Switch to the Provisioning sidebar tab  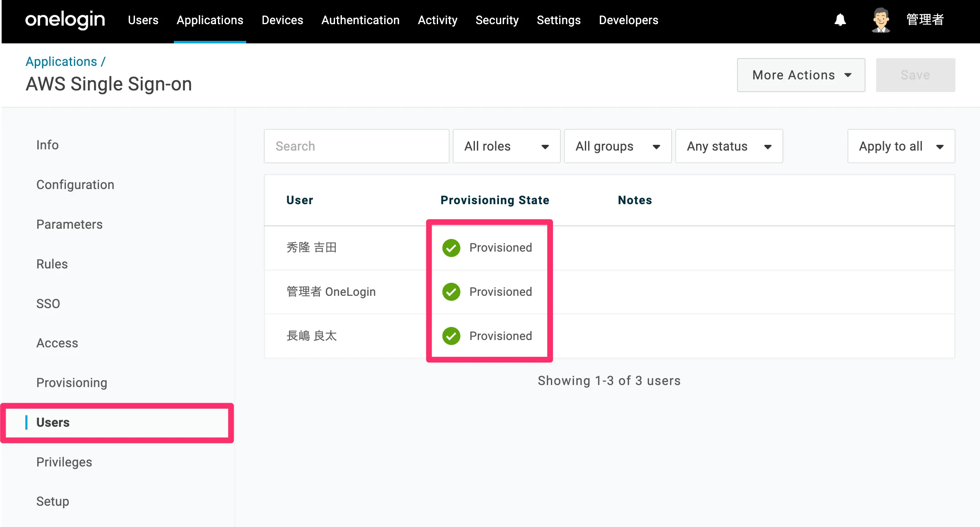[72, 383]
